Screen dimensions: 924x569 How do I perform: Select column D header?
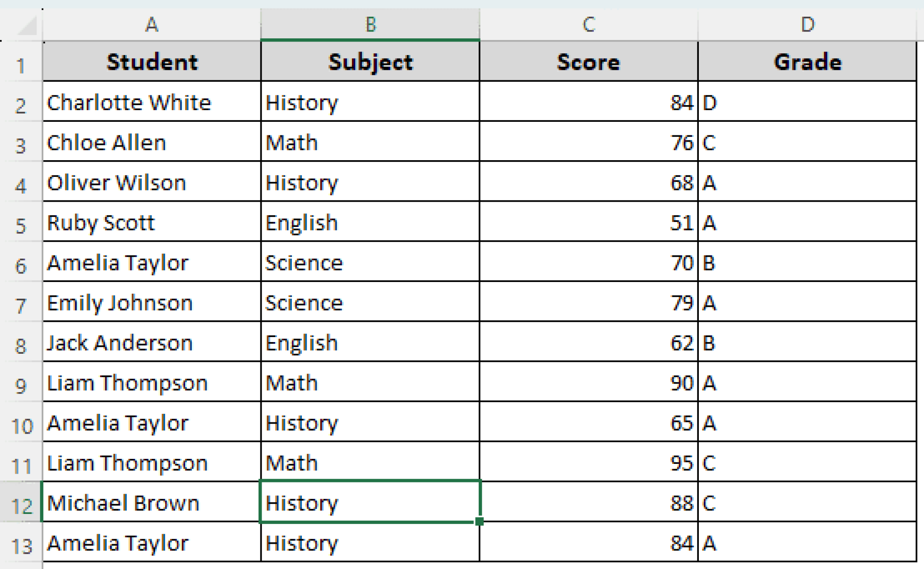tap(808, 25)
